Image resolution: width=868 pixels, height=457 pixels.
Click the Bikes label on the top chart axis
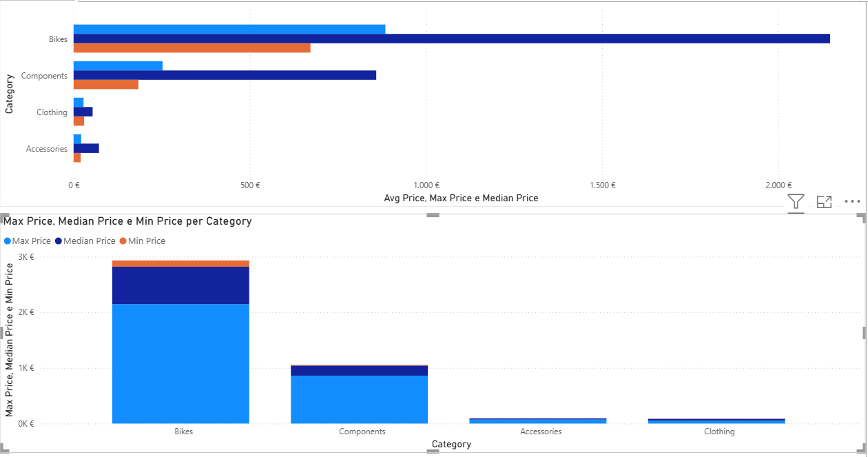point(58,39)
